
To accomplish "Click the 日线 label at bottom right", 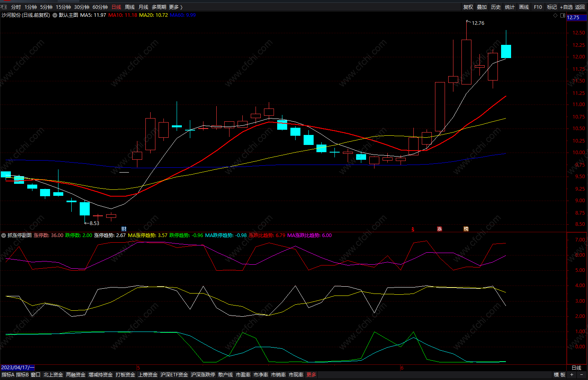I will pos(576,368).
